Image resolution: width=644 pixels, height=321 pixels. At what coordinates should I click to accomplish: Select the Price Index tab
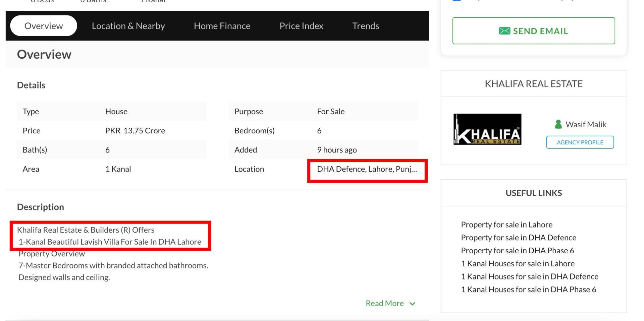tap(301, 26)
